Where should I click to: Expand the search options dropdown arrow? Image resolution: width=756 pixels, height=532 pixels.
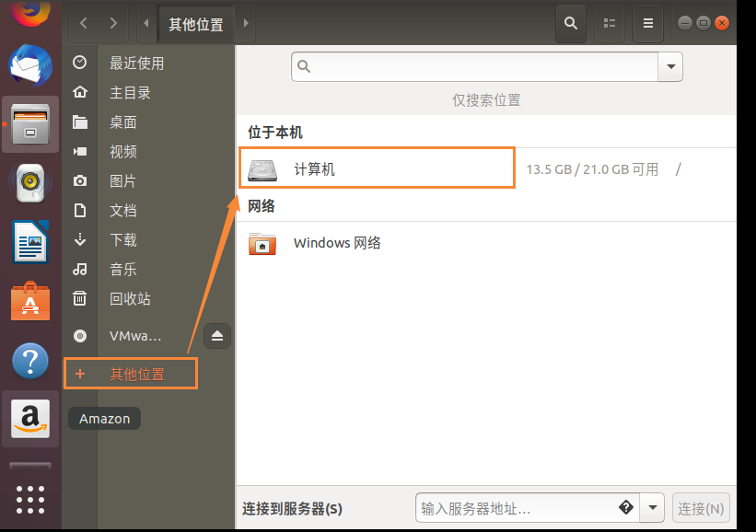(x=670, y=66)
